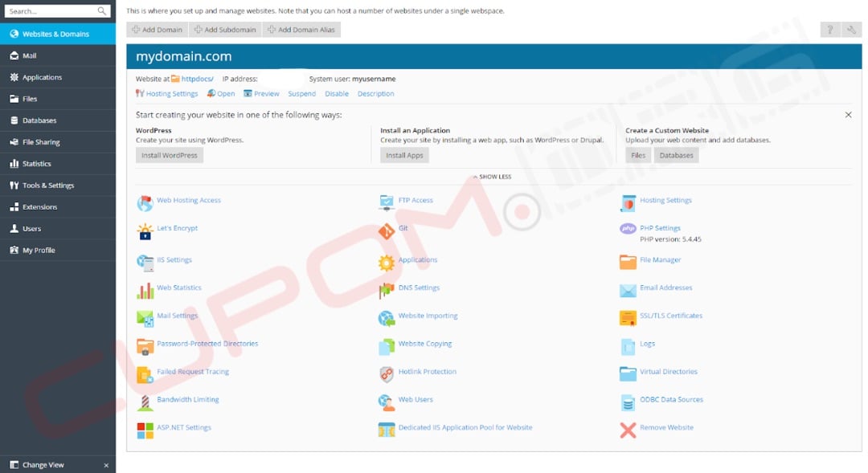Screen dimensions: 868x473
Task: Open the Hosting Settings icon in the grid
Action: [628, 203]
